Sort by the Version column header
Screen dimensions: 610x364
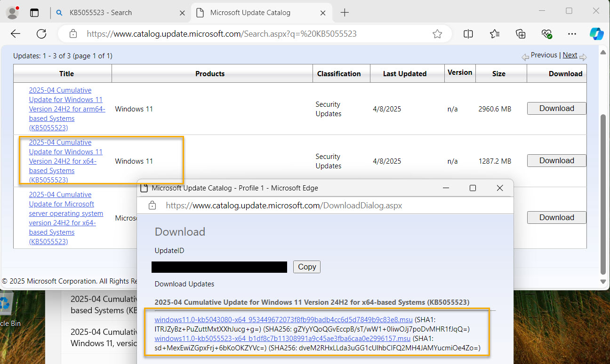tap(460, 72)
